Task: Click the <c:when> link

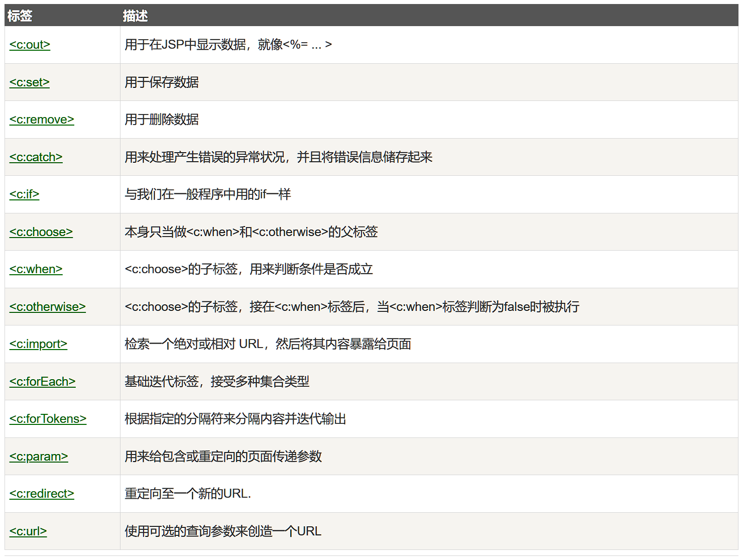Action: coord(36,269)
